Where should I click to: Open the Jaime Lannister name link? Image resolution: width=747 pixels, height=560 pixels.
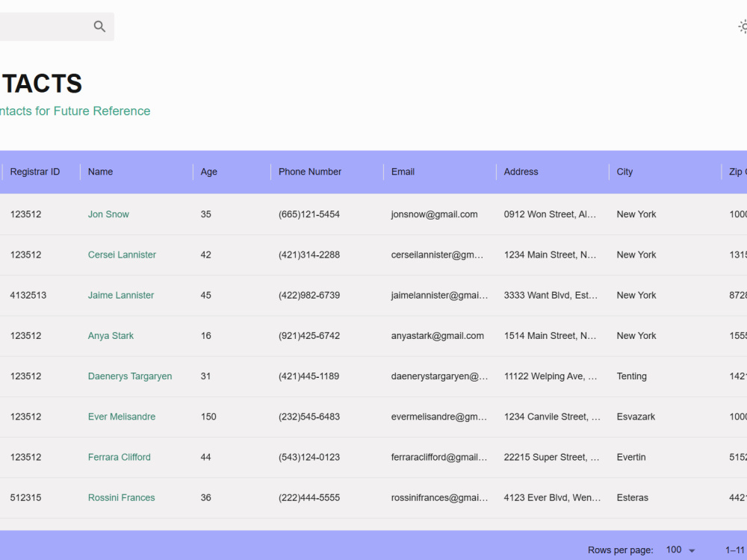point(121,295)
